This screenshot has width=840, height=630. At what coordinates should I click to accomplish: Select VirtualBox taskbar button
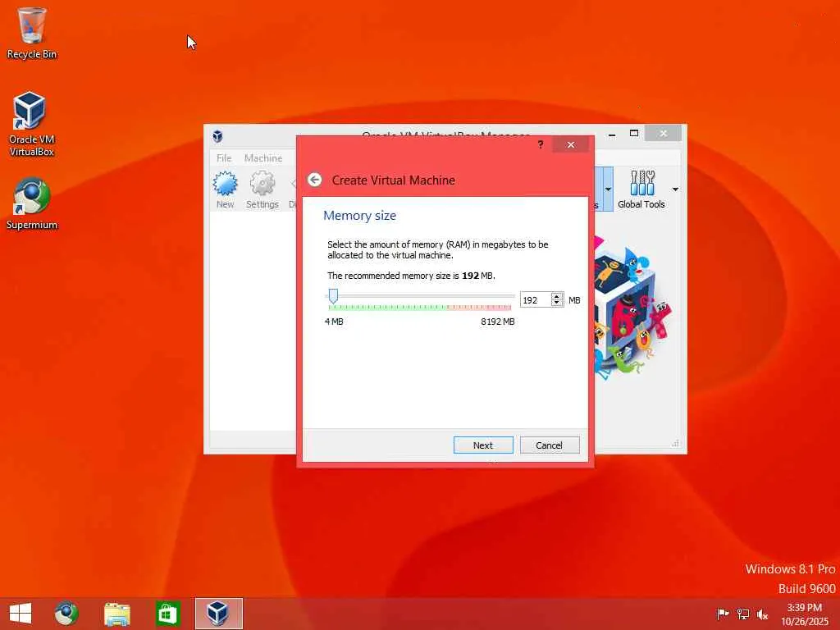tap(218, 614)
